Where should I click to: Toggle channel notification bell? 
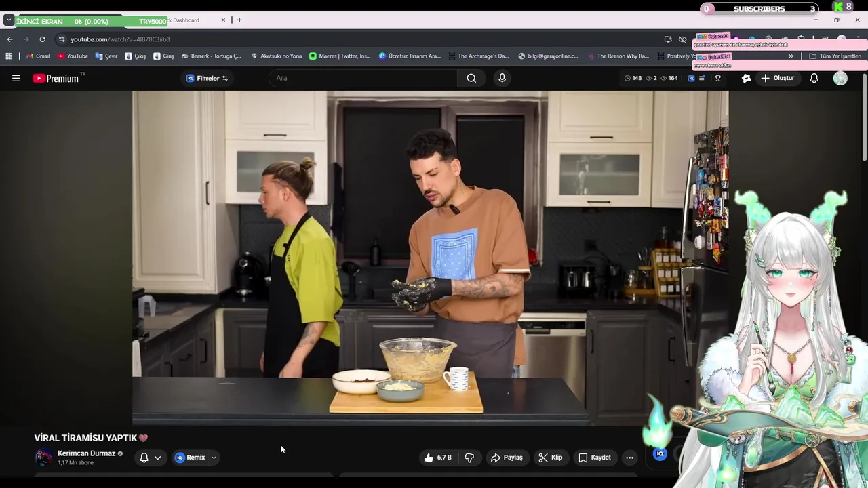click(x=144, y=457)
